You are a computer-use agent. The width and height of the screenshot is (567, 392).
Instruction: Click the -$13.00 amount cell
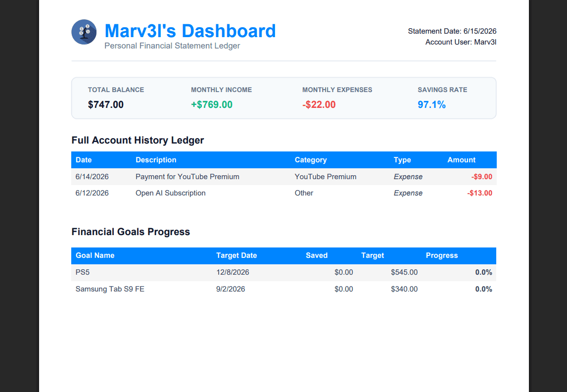[x=479, y=193]
